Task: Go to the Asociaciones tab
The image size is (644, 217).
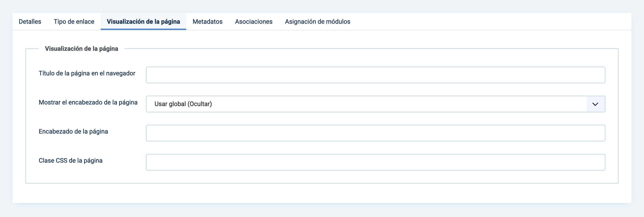Action: point(254,22)
